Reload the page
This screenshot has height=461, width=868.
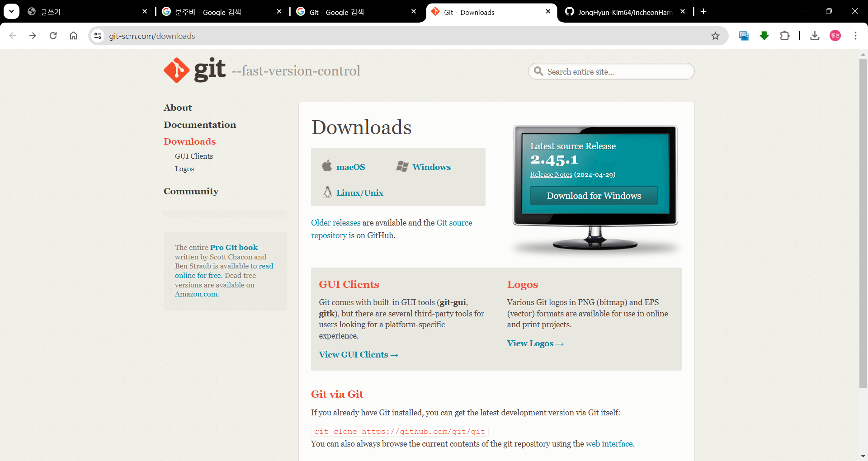click(53, 36)
